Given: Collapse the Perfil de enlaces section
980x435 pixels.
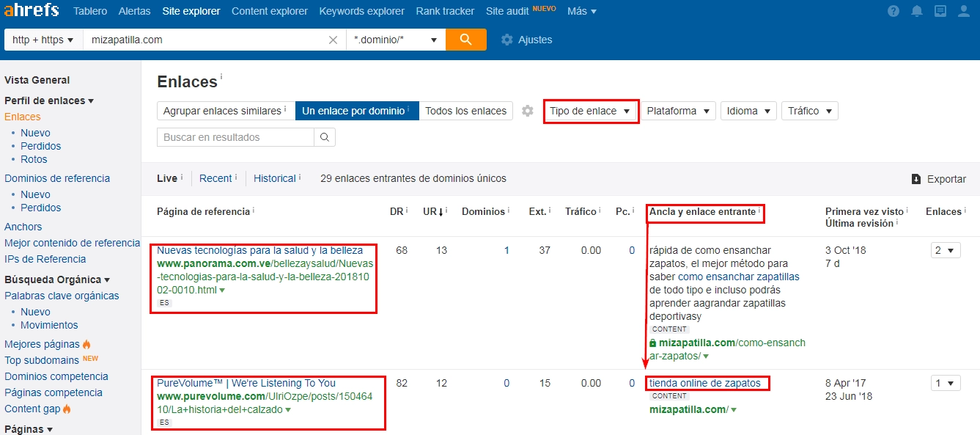Looking at the screenshot, I should pyautogui.click(x=49, y=100).
